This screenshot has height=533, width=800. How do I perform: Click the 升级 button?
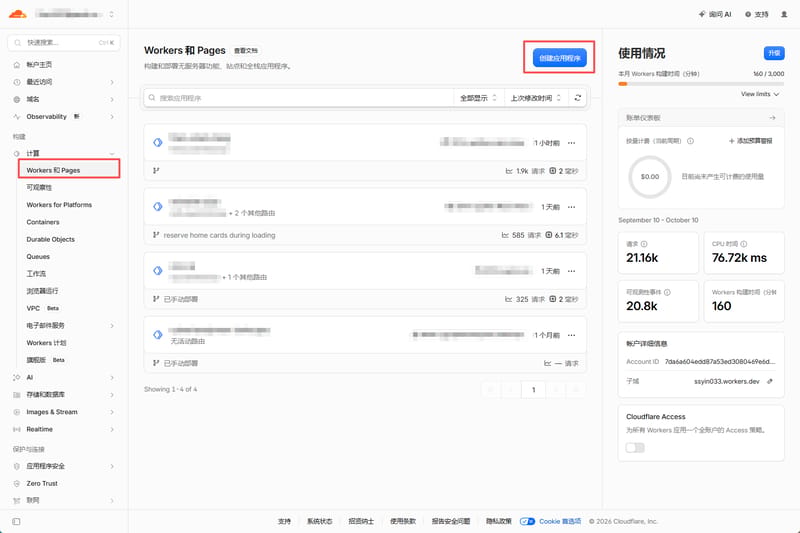[774, 53]
